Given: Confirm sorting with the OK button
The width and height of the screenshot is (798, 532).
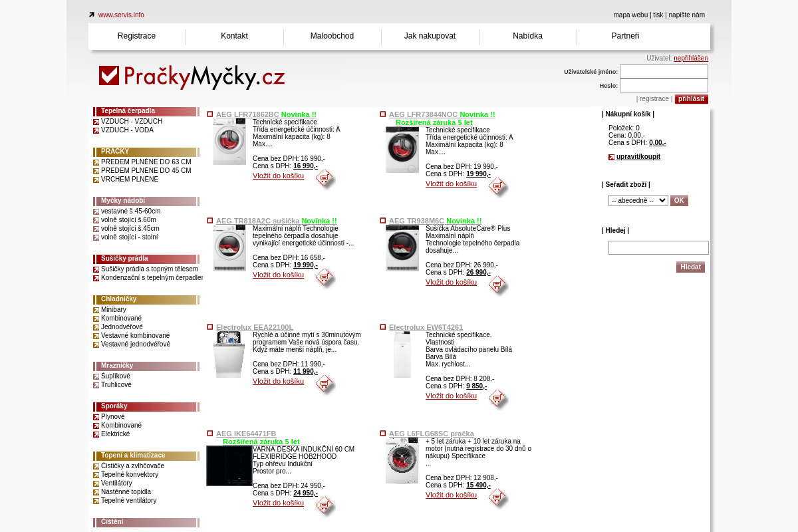Looking at the screenshot, I should coord(678,201).
